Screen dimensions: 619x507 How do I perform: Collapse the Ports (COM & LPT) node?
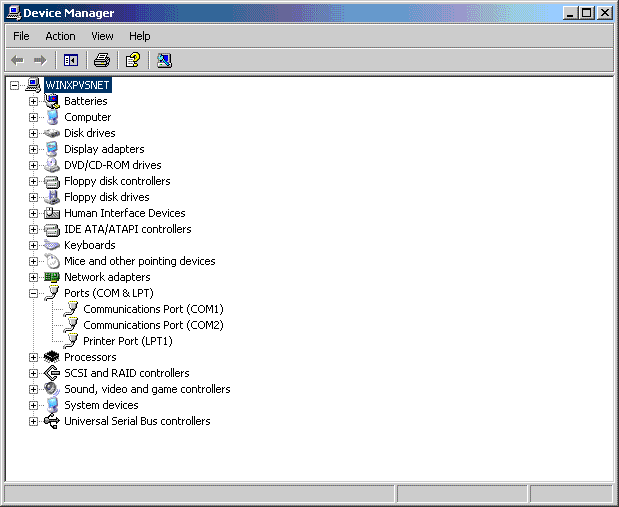click(34, 293)
